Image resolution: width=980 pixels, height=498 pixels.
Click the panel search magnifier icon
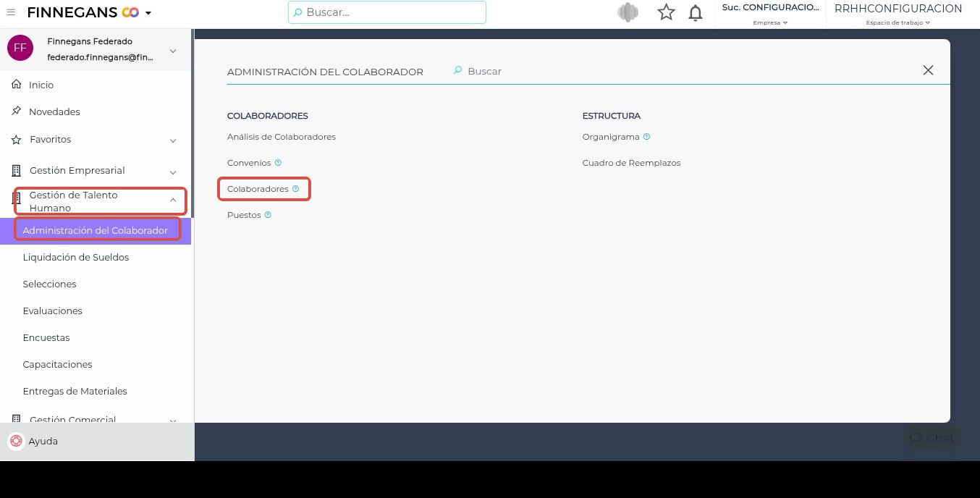457,71
